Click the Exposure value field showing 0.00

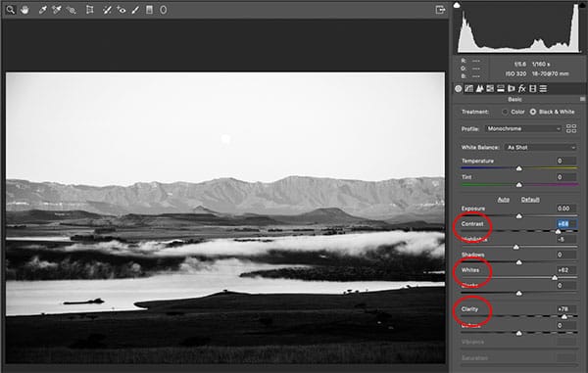click(565, 209)
